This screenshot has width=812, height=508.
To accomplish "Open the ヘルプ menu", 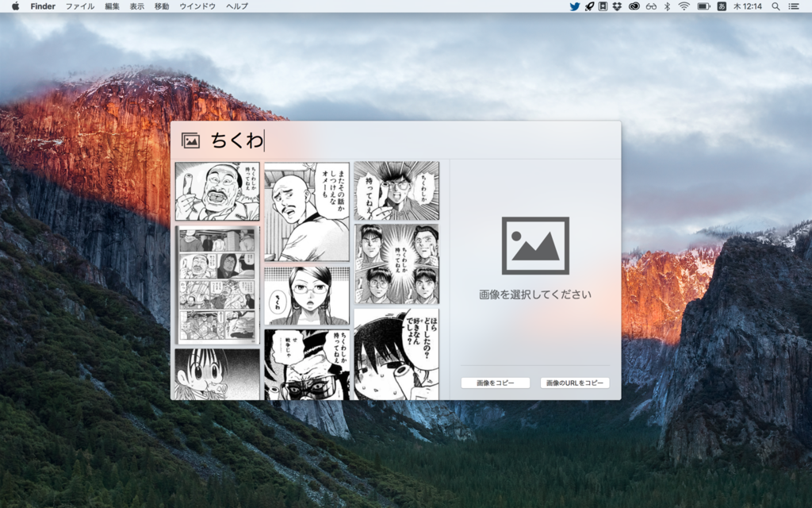I will point(237,6).
